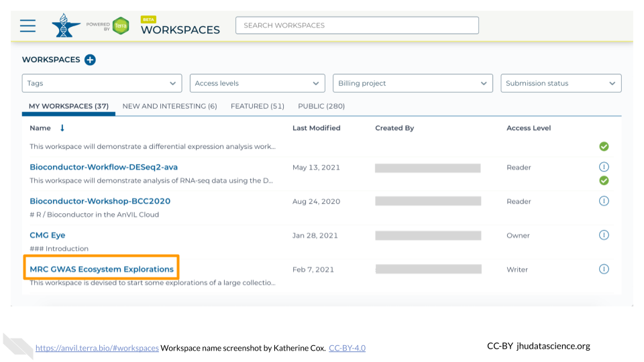
Task: Click the Created By column header
Action: [394, 128]
